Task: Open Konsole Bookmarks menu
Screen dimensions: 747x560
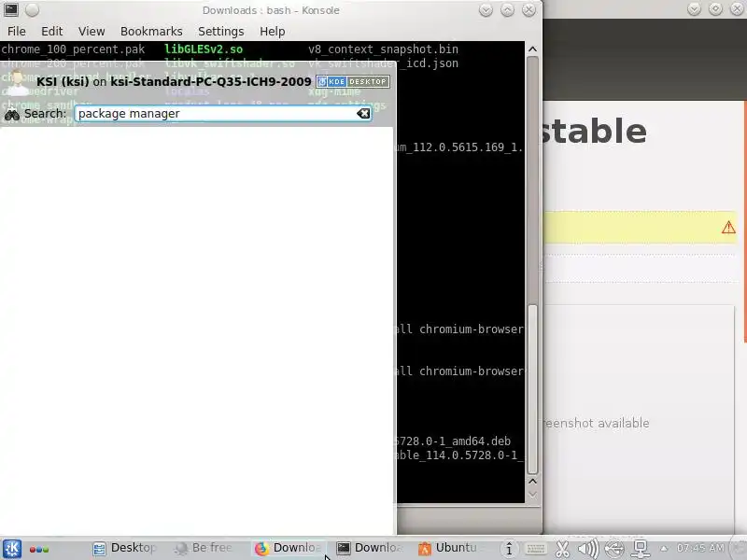Action: coord(151,32)
